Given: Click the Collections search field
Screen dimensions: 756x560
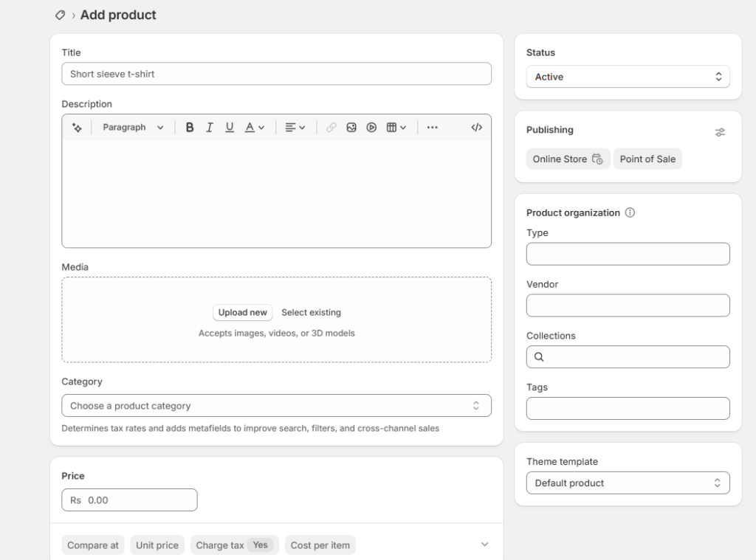Looking at the screenshot, I should point(628,357).
